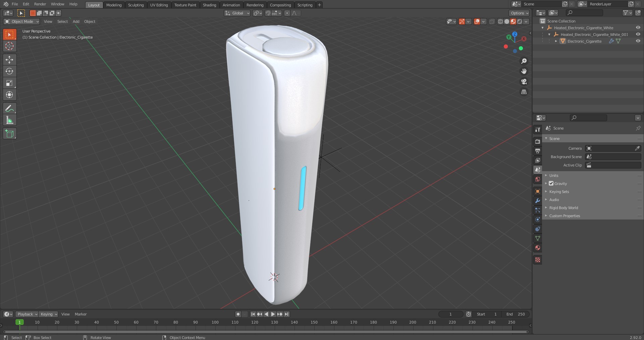The width and height of the screenshot is (644, 340).
Task: Open the Modifier properties tab
Action: pyautogui.click(x=538, y=200)
